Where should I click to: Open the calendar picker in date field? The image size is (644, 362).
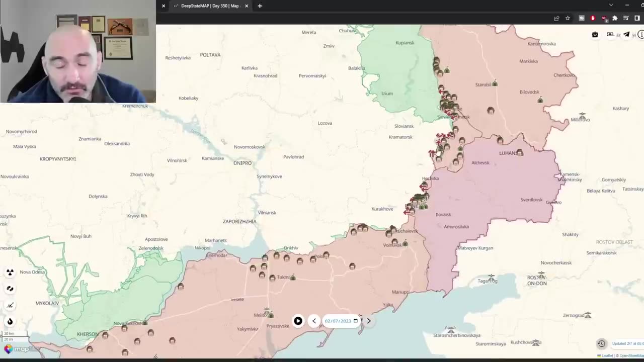355,321
